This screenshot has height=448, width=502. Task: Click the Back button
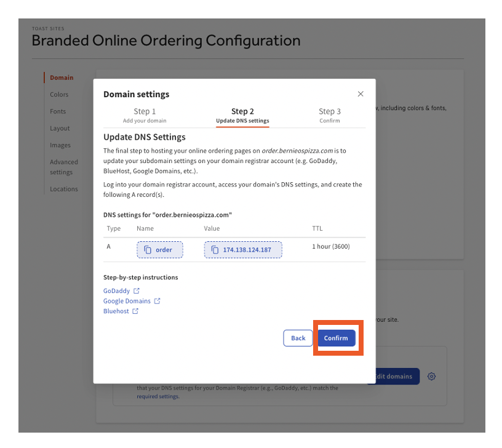pos(298,338)
